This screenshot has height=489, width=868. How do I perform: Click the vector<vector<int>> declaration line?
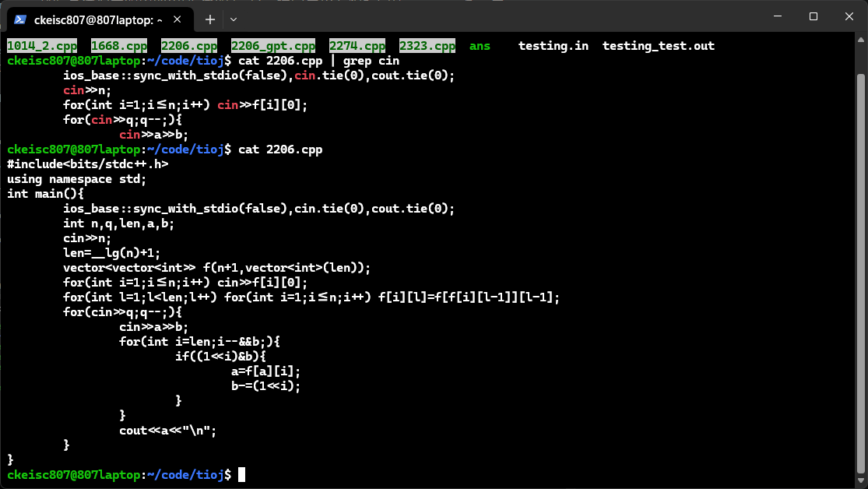pos(216,267)
